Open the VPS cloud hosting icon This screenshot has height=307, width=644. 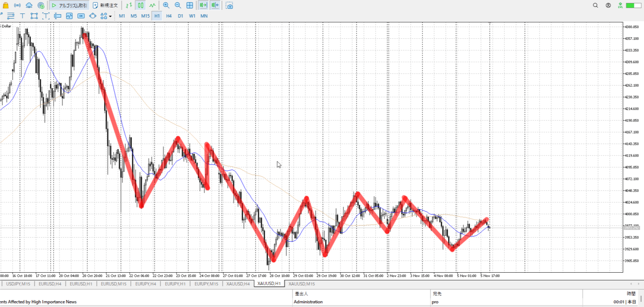tap(29, 5)
